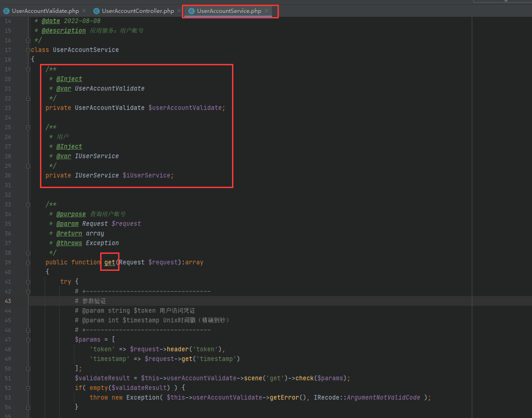Click the get function name on line 39
This screenshot has height=418, width=532.
tap(110, 262)
